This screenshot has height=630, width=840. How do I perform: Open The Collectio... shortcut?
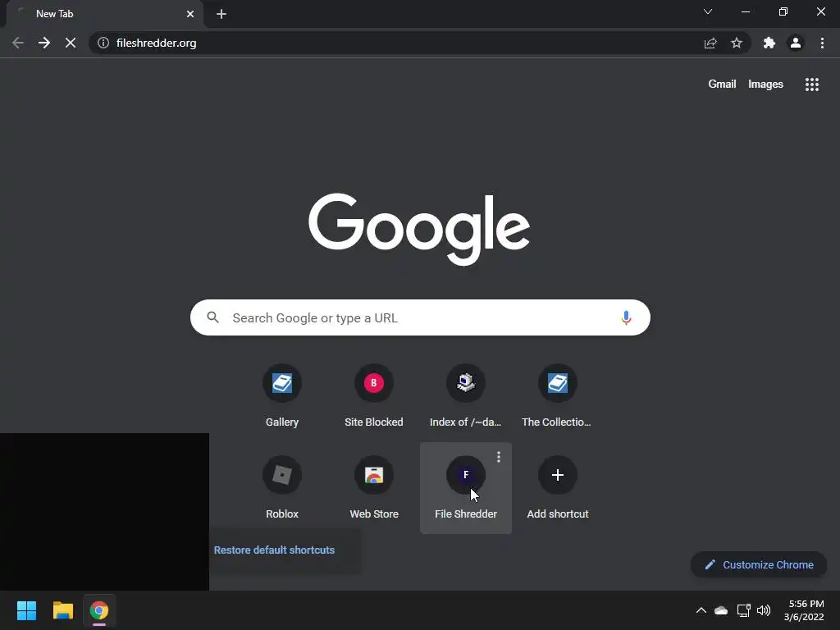(557, 396)
